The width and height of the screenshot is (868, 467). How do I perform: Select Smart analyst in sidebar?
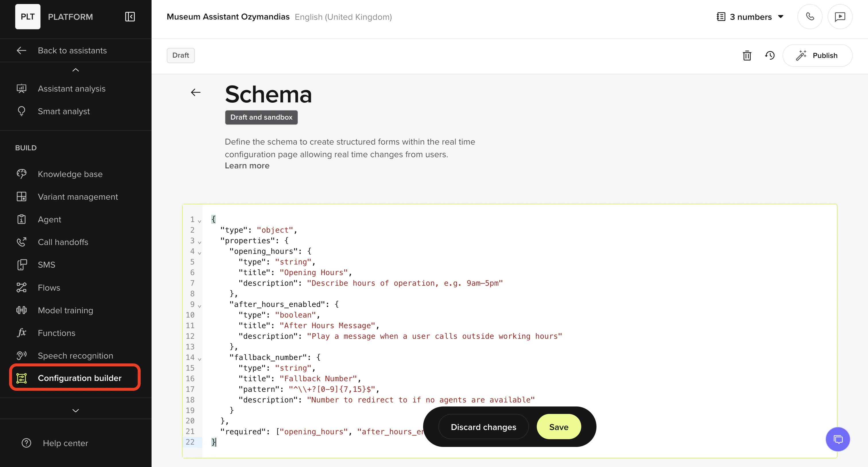coord(64,112)
